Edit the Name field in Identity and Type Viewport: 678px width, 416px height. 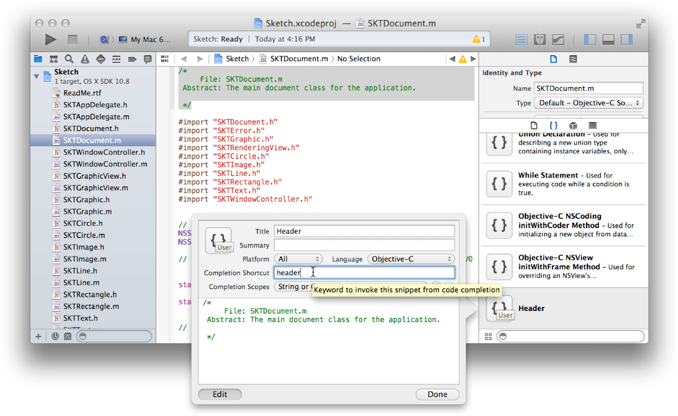(x=588, y=88)
